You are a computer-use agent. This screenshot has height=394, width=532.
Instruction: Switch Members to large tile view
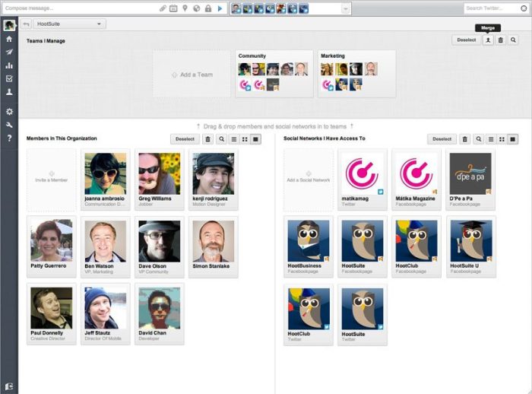pyautogui.click(x=256, y=139)
